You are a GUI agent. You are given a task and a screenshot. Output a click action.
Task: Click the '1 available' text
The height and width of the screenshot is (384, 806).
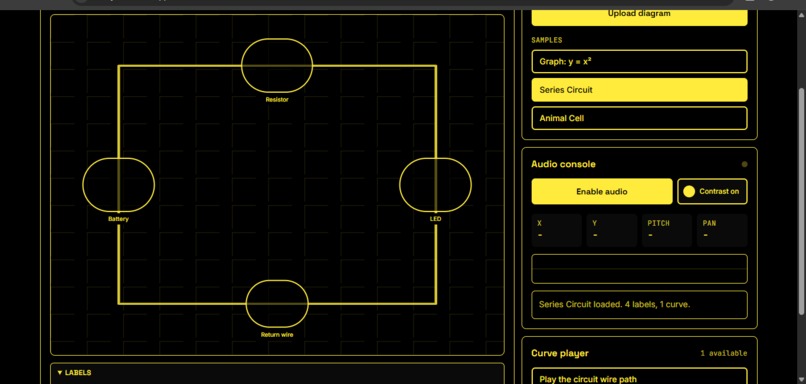click(724, 354)
